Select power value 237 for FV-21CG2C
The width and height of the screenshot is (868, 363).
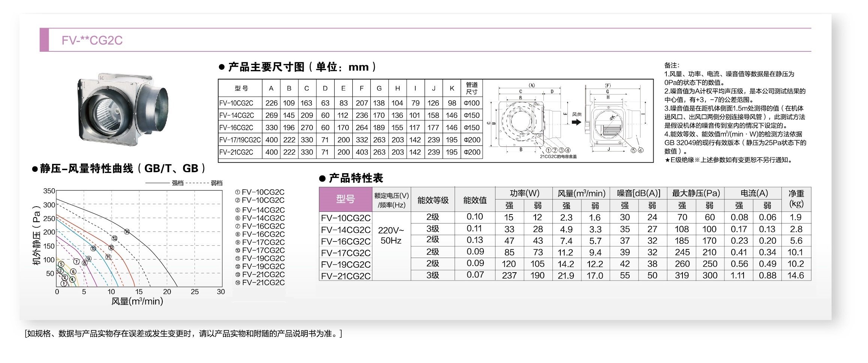[509, 275]
